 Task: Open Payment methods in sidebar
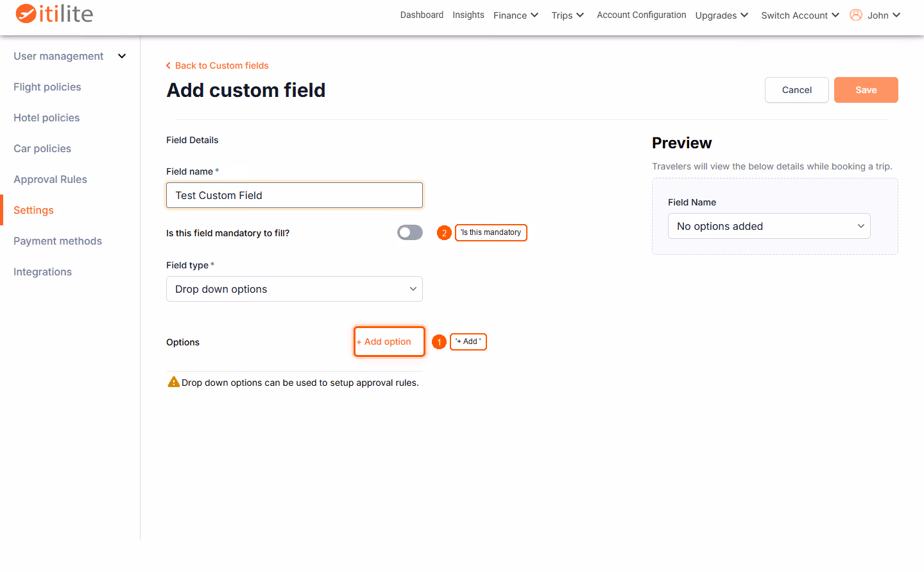(x=58, y=241)
